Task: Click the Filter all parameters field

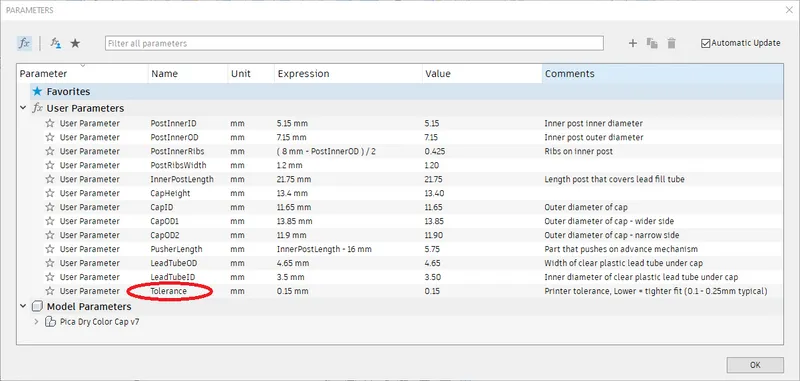Action: 355,43
